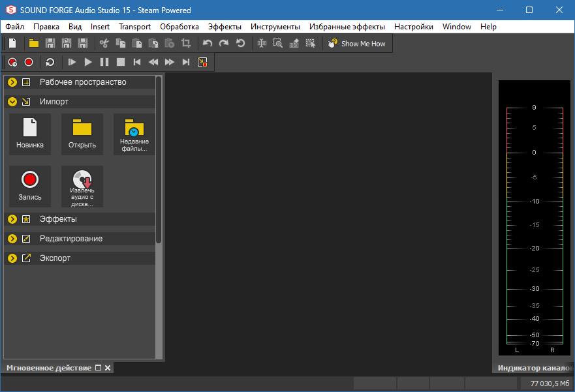
Task: Click the armed record icon in transport bar
Action: pos(12,62)
